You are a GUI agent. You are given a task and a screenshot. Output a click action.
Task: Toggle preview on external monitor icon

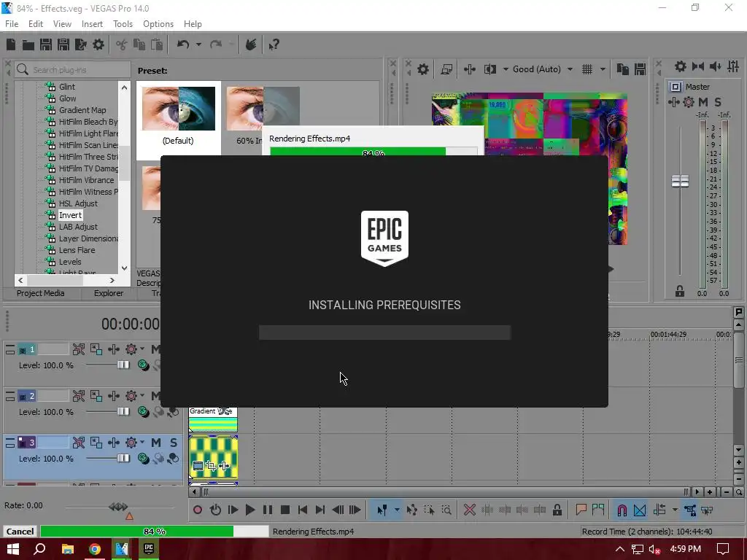[446, 69]
